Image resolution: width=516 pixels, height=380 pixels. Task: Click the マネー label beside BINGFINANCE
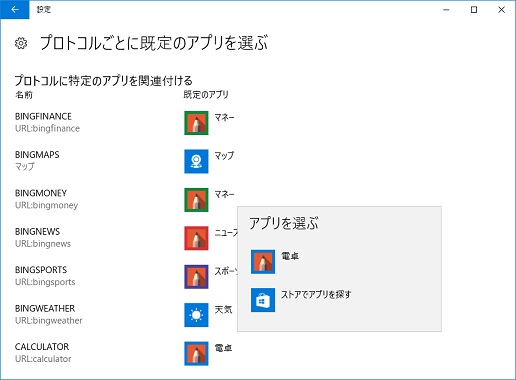[x=224, y=117]
